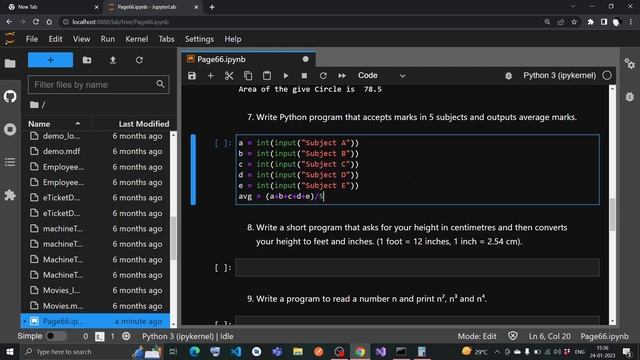Screen dimensions: 640x360
Task: Click the notebook trust shield icon in status bar
Action: (x=513, y=336)
